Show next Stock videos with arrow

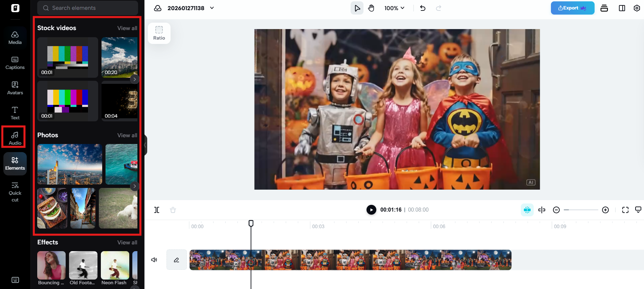tap(135, 79)
